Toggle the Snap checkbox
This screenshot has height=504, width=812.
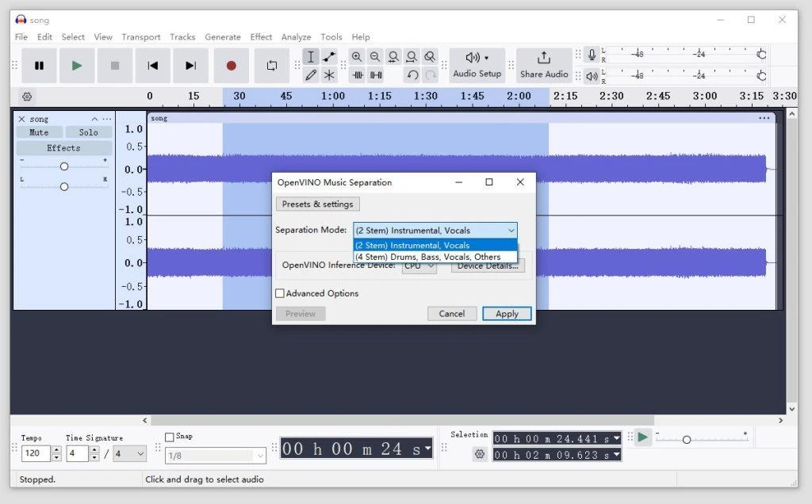(x=171, y=436)
